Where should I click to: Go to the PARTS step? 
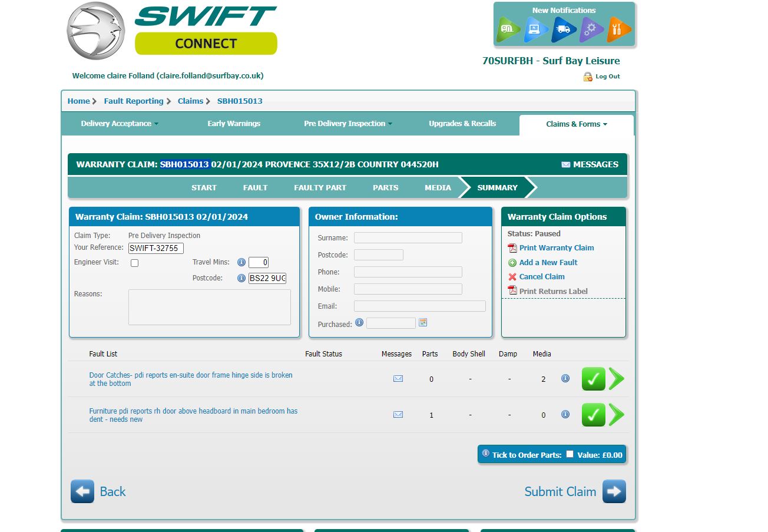[x=386, y=188]
